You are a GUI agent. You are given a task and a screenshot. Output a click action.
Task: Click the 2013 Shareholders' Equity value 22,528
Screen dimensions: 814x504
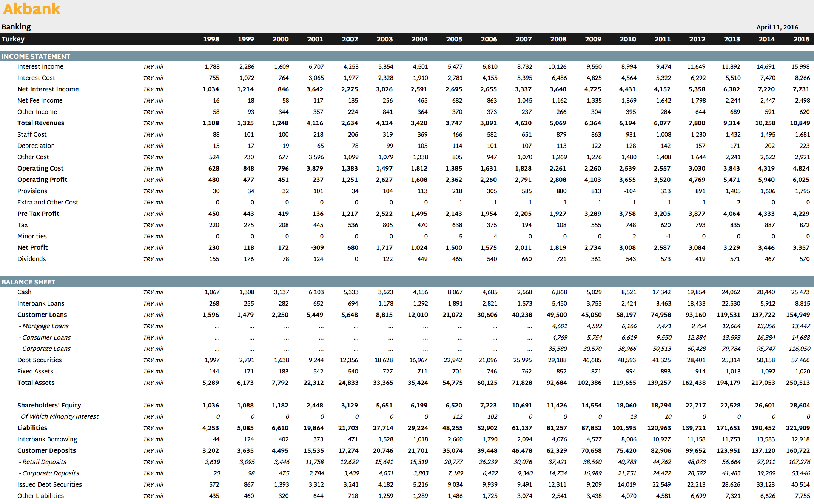point(730,405)
